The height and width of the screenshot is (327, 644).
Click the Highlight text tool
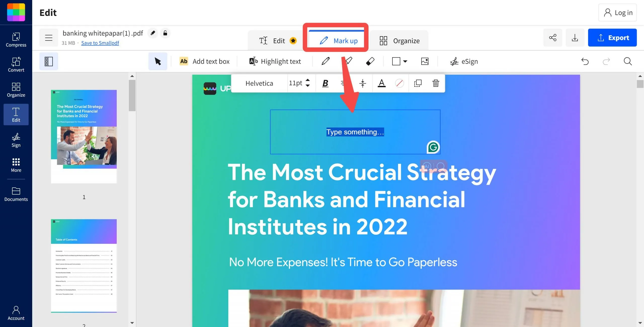(x=275, y=61)
